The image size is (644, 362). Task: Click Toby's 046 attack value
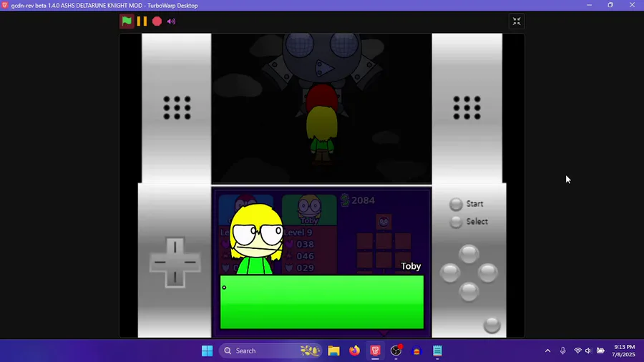(x=305, y=256)
